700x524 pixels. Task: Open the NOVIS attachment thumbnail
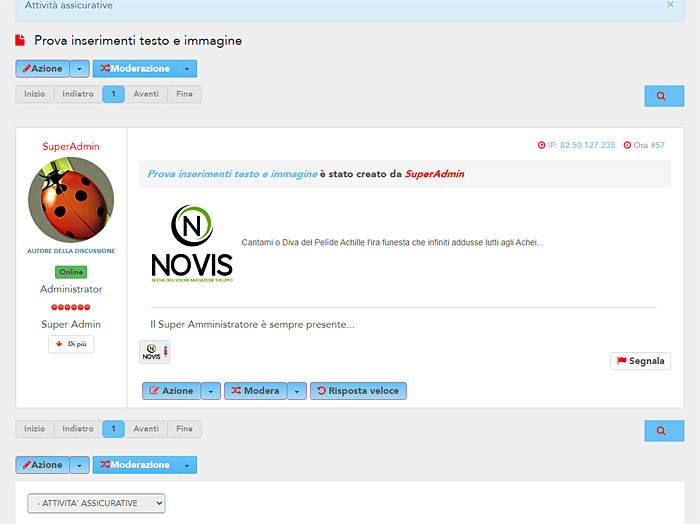(154, 352)
